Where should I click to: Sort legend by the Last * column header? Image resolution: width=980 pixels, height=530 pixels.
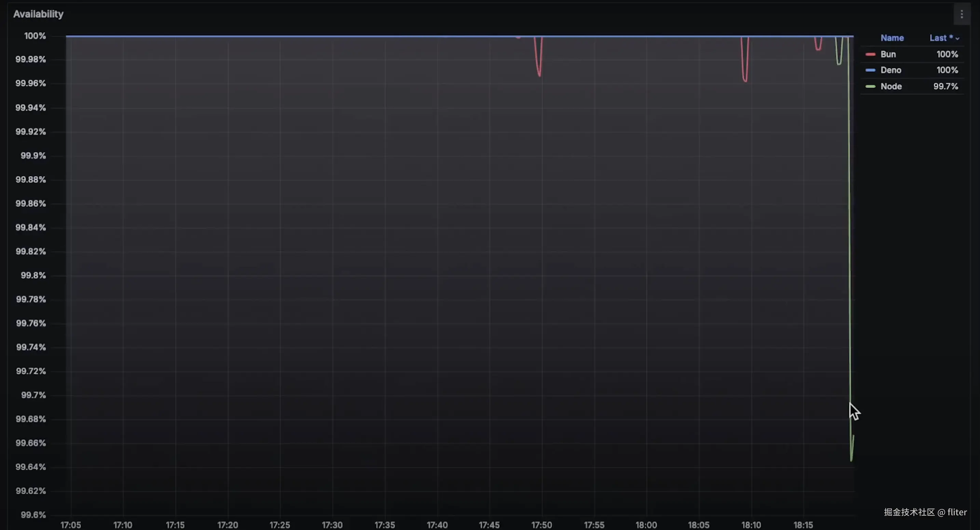coord(940,38)
